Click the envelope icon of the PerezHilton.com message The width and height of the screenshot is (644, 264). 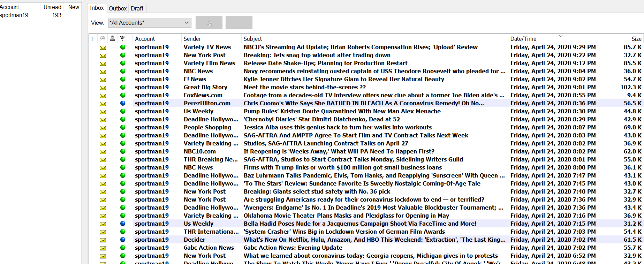[x=103, y=104]
